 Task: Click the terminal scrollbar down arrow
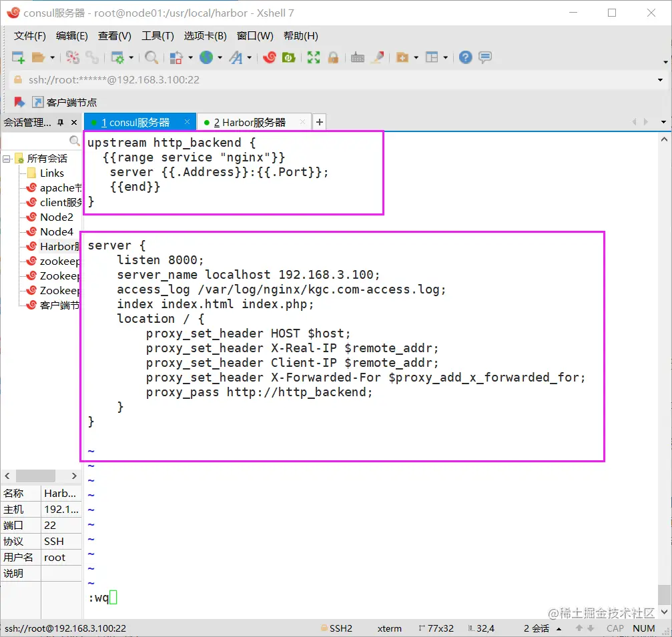pyautogui.click(x=664, y=612)
